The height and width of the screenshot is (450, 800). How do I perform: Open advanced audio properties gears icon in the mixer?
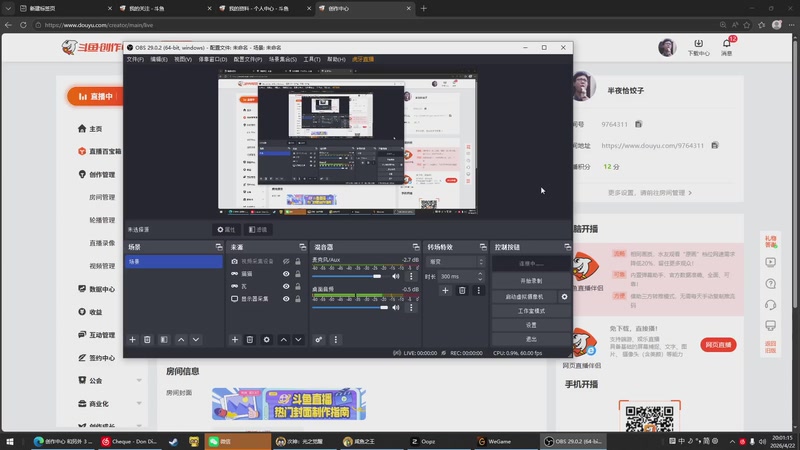coord(318,340)
